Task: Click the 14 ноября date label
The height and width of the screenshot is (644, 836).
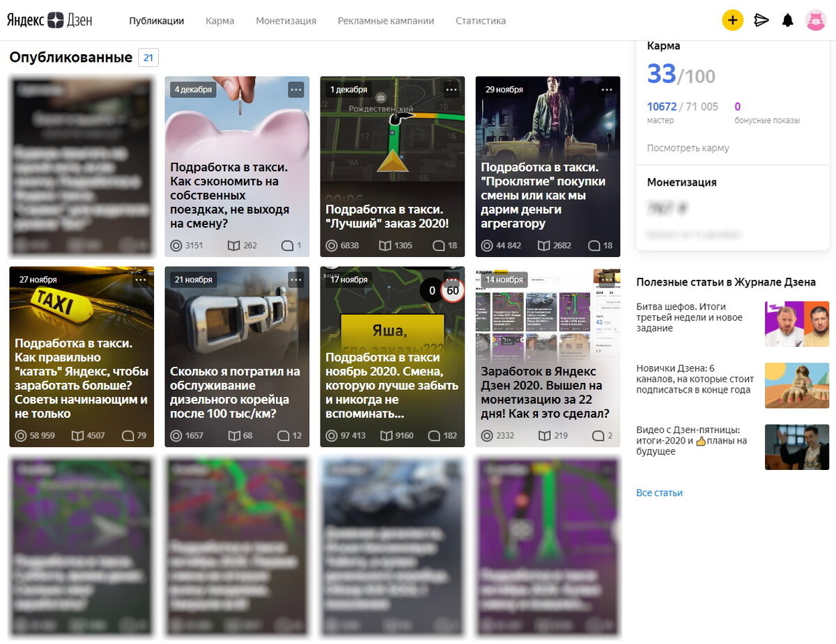Action: point(504,280)
